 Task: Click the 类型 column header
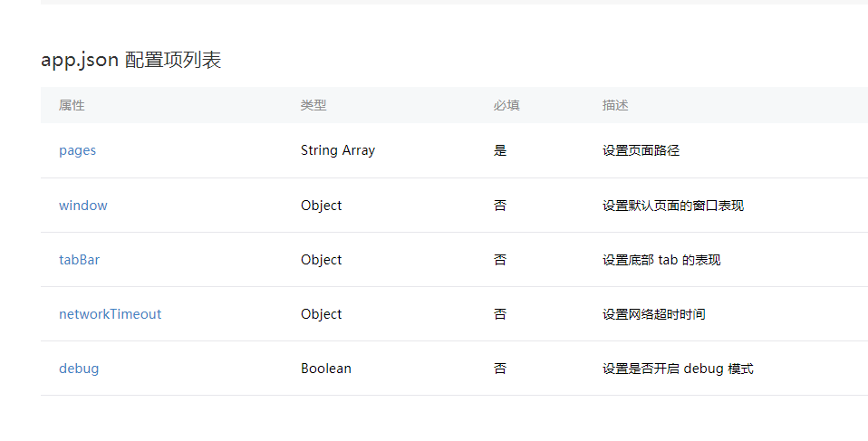click(313, 105)
